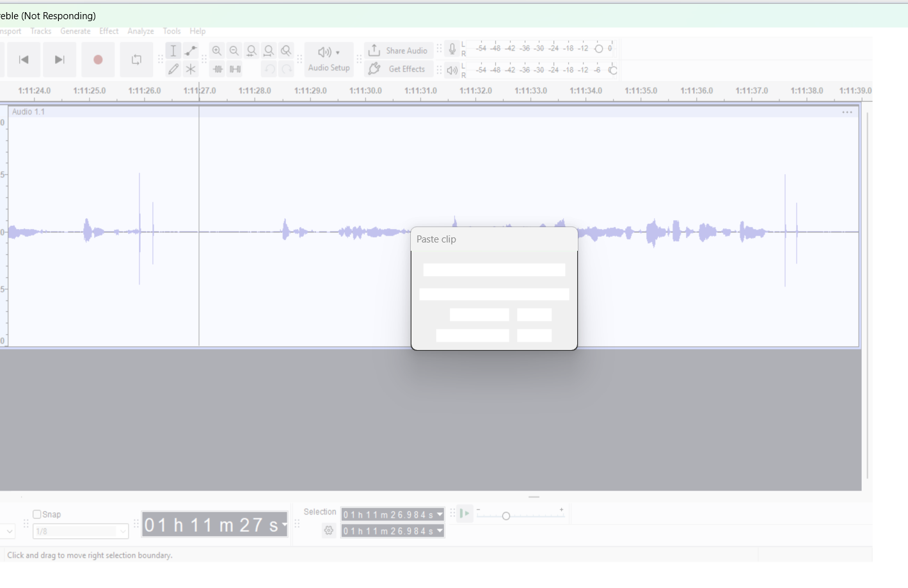Click the 1:11:25.0 mark on the timeline
The width and height of the screenshot is (908, 588).
[x=90, y=91]
